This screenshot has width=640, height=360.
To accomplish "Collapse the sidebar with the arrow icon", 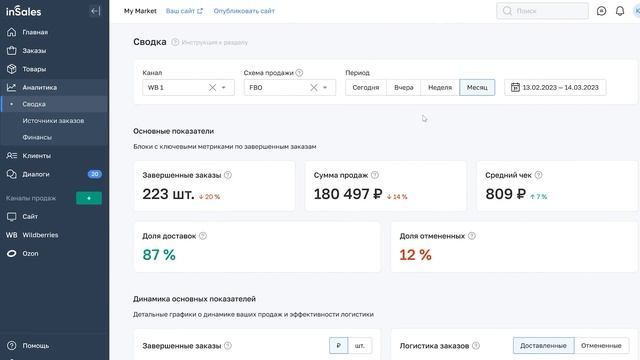I will pyautogui.click(x=95, y=11).
